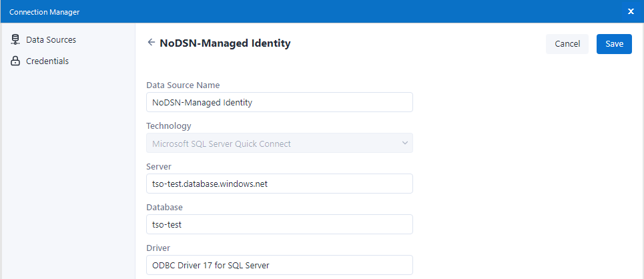Click into the Server text field

point(279,184)
